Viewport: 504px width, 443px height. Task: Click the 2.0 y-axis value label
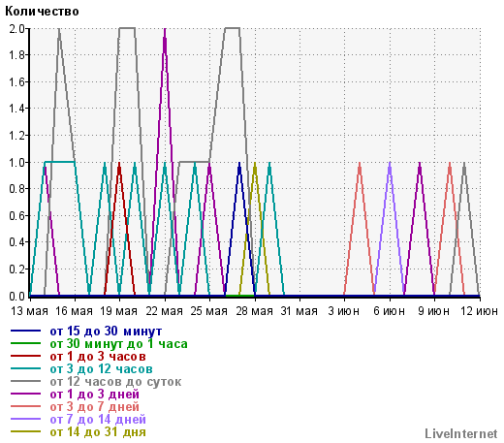coord(16,29)
